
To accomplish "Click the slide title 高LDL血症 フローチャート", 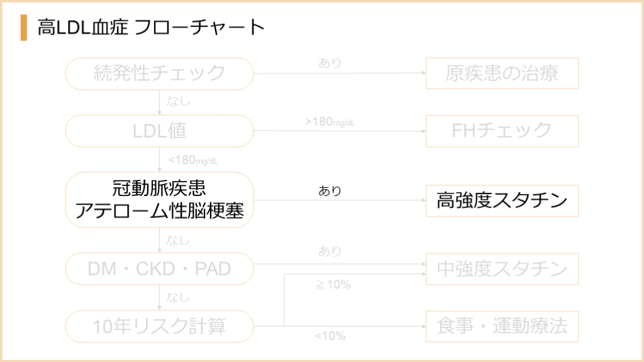I will (x=151, y=28).
